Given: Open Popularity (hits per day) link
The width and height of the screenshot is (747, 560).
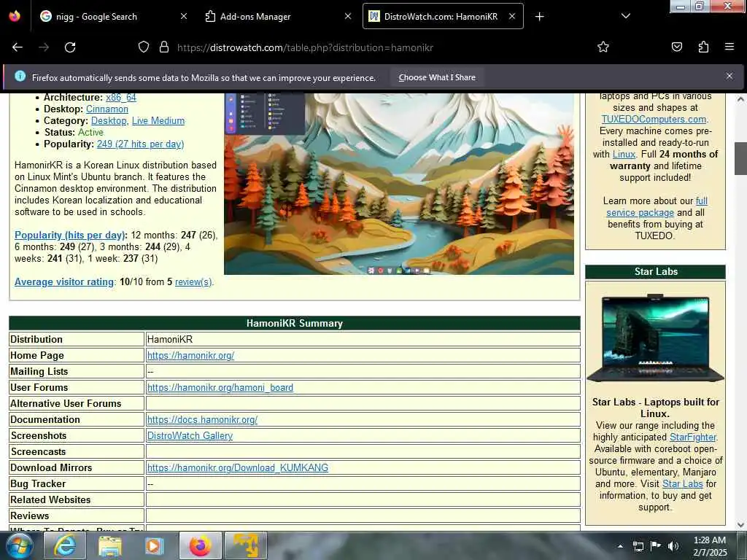Looking at the screenshot, I should point(70,236).
